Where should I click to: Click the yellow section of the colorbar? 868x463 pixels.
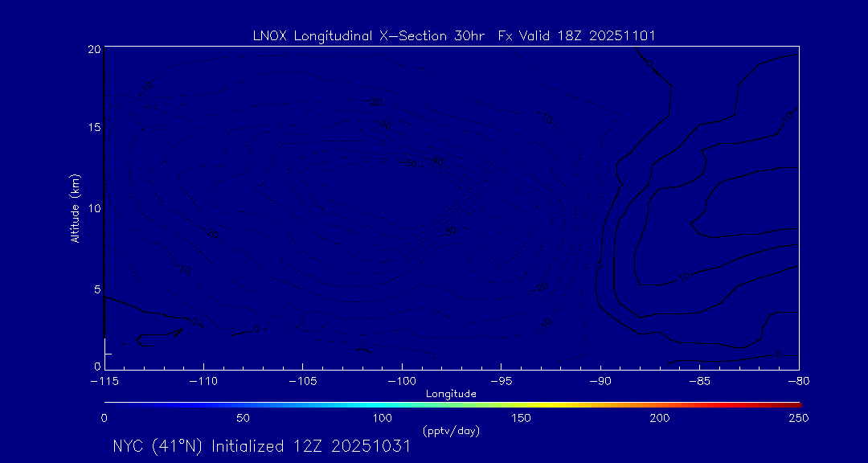point(563,403)
